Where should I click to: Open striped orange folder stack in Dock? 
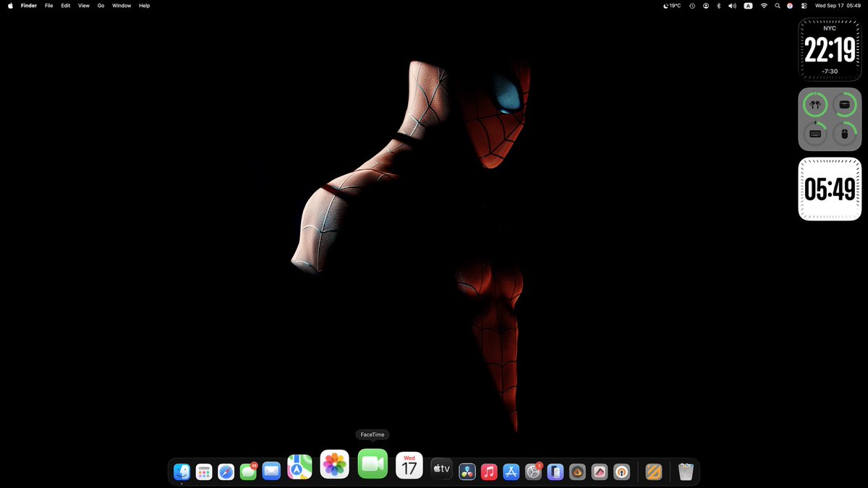[x=654, y=472]
